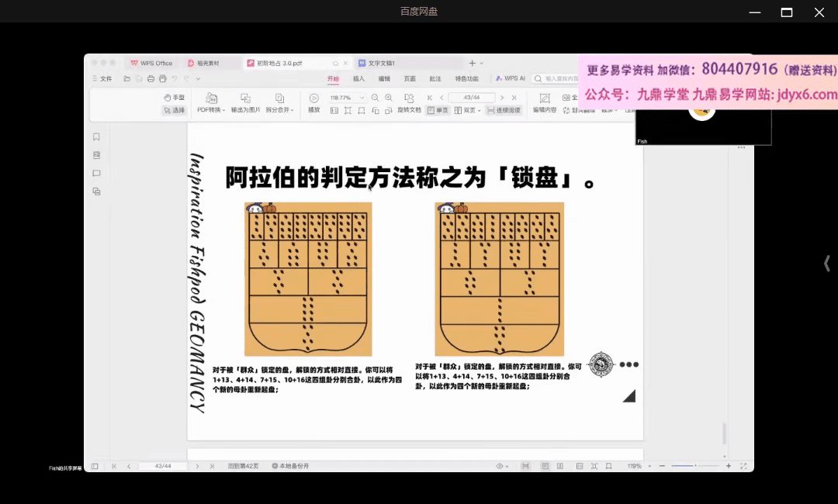Click the print icon in quick toolbar
This screenshot has width=838, height=504.
pos(162,78)
